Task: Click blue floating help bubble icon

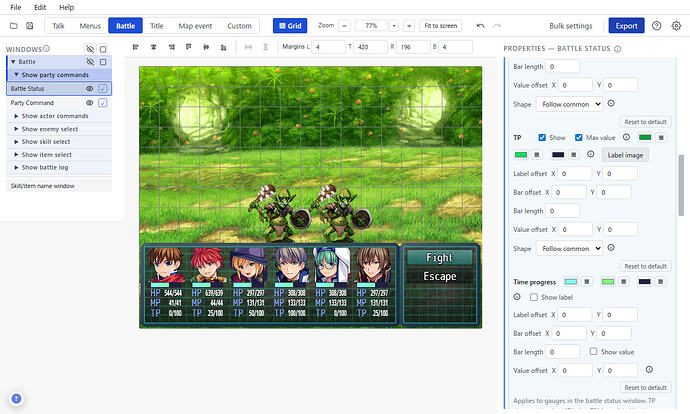Action: click(x=16, y=399)
